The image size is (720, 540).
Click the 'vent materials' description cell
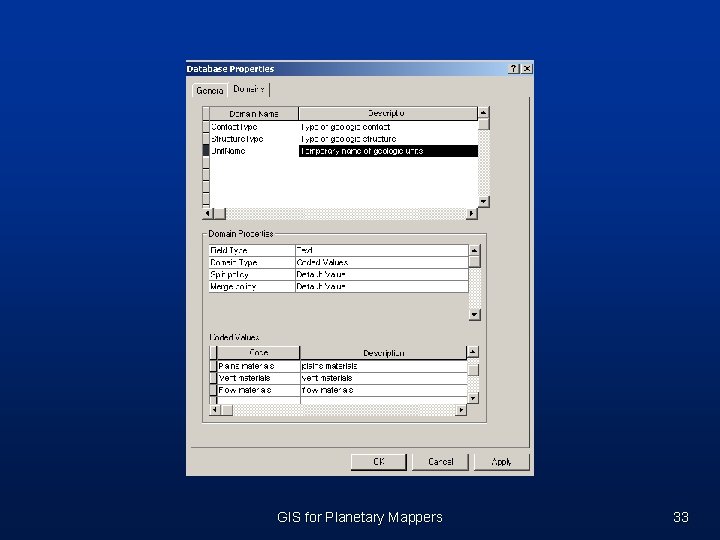click(x=384, y=378)
